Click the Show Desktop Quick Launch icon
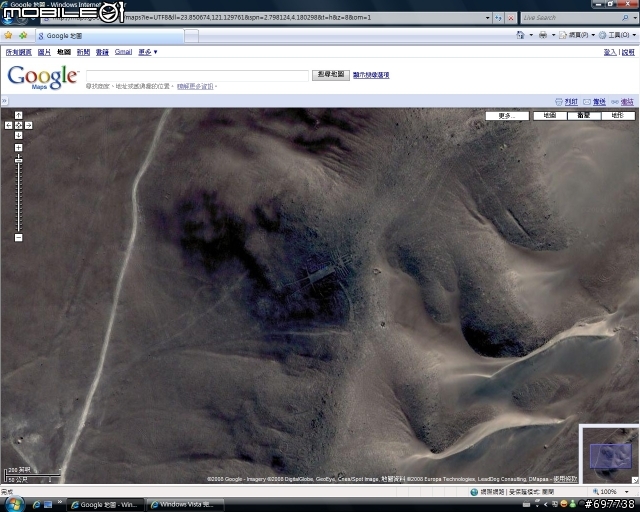 coord(48,505)
